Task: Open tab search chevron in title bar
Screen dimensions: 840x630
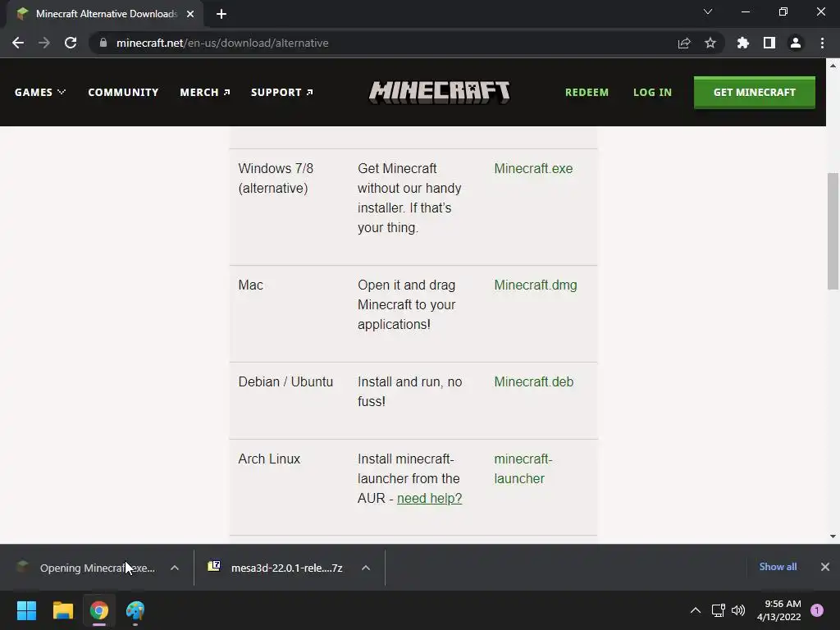Action: (x=708, y=11)
